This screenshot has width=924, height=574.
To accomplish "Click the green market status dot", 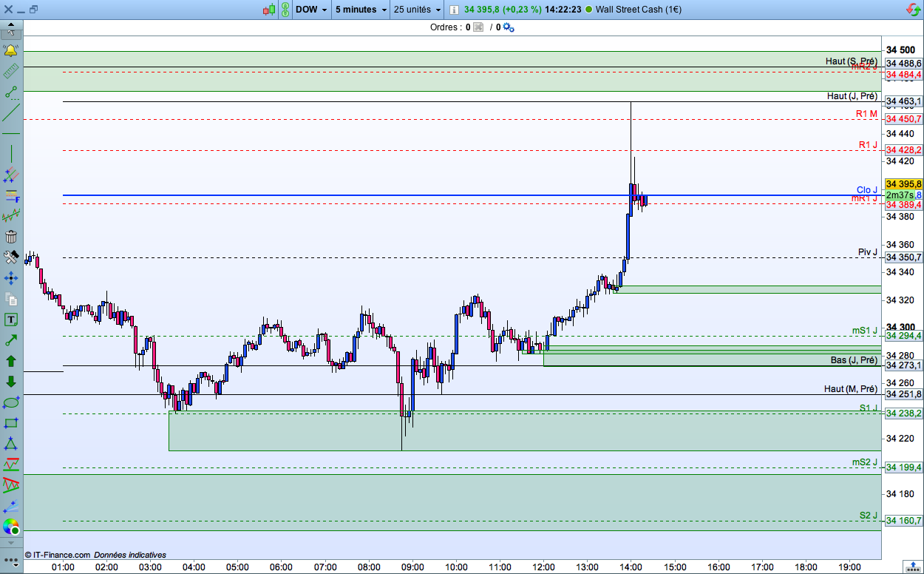I will tap(588, 10).
